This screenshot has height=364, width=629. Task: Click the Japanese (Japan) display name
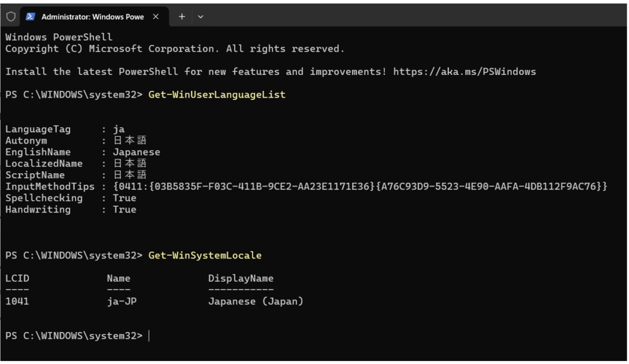tap(256, 301)
